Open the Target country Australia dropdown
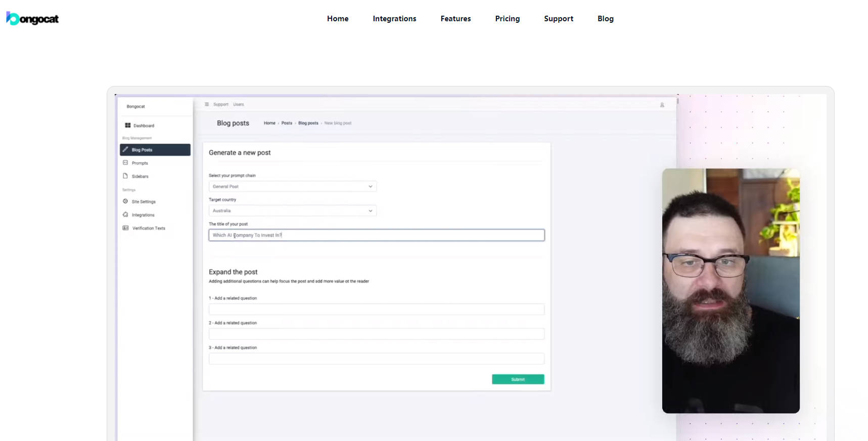868x441 pixels. click(x=292, y=211)
